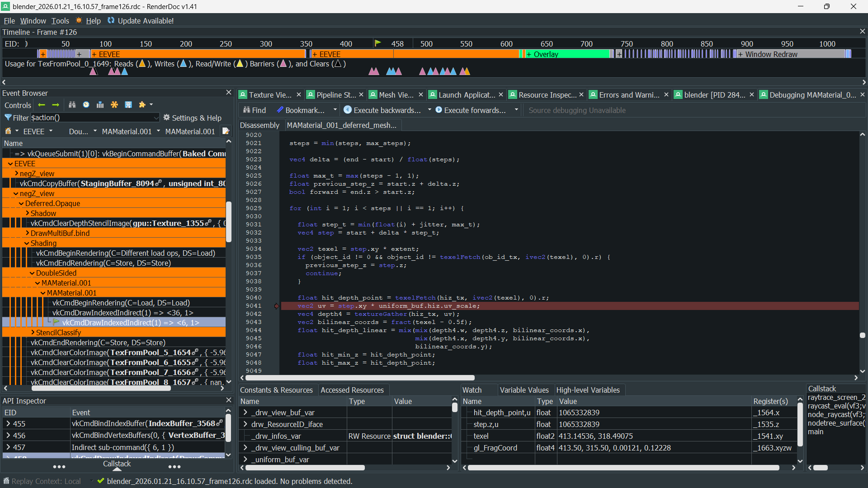
Task: Go to next event with green right arrow
Action: pos(56,105)
